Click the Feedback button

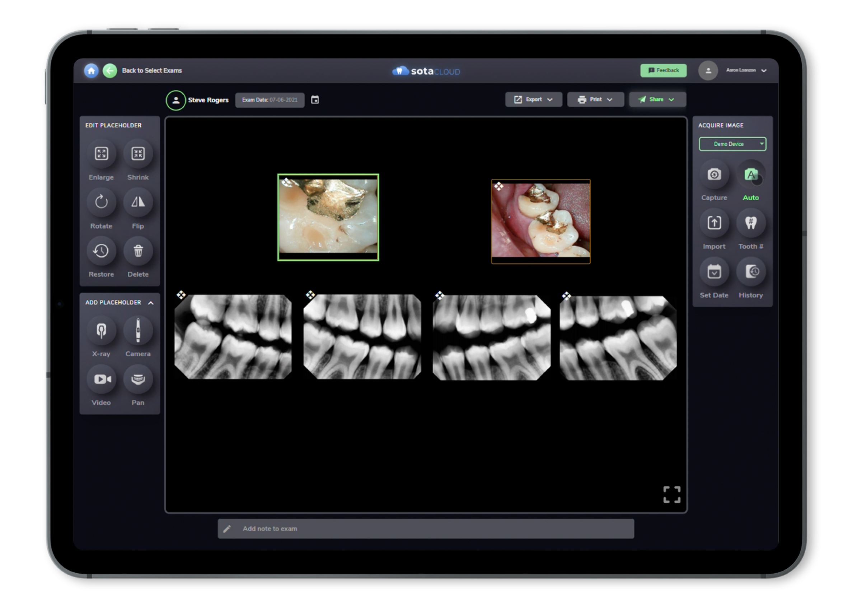663,70
